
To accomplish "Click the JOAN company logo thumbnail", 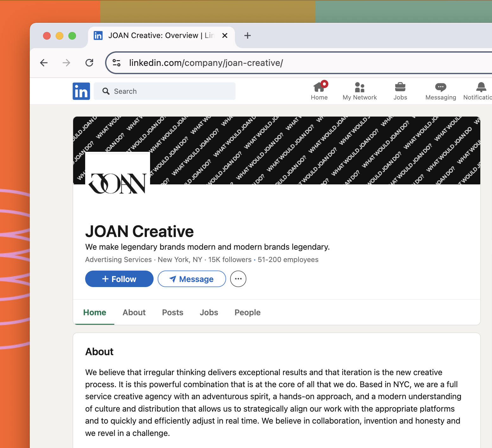I will [118, 184].
